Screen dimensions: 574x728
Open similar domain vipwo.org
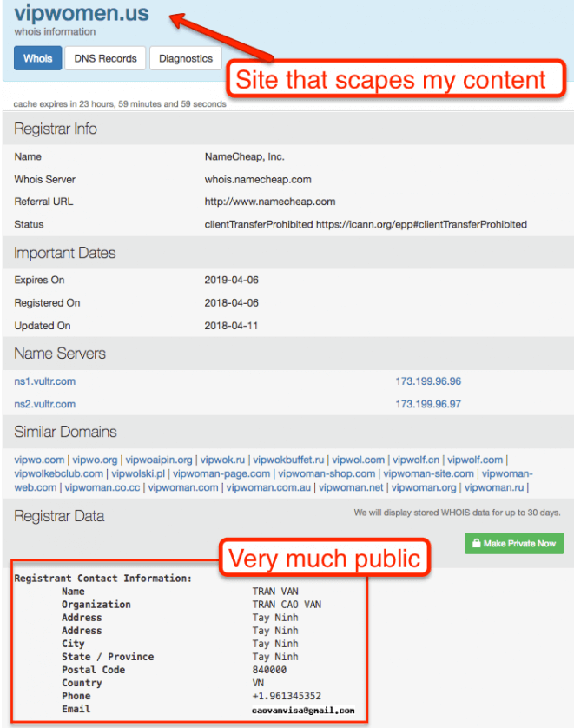[x=96, y=460]
